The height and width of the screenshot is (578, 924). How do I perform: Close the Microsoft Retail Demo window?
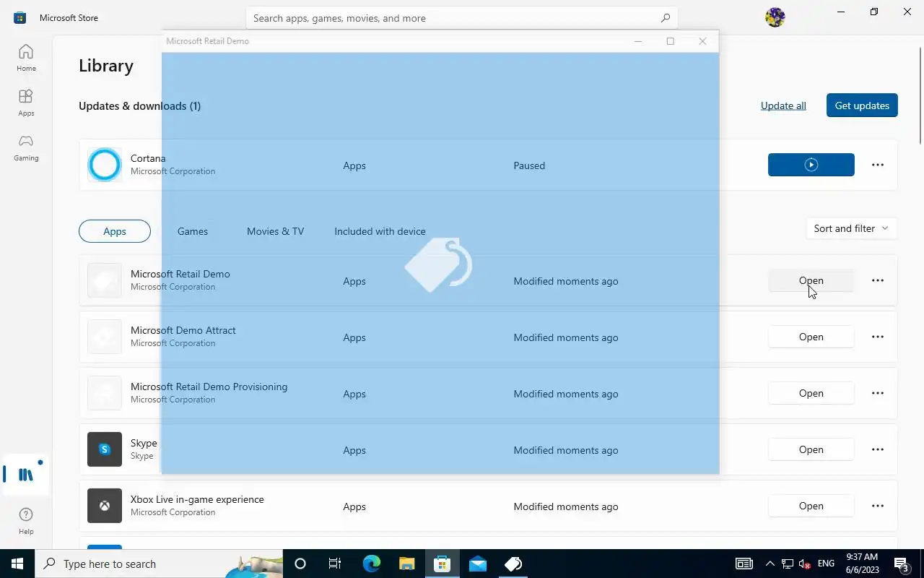(x=702, y=41)
